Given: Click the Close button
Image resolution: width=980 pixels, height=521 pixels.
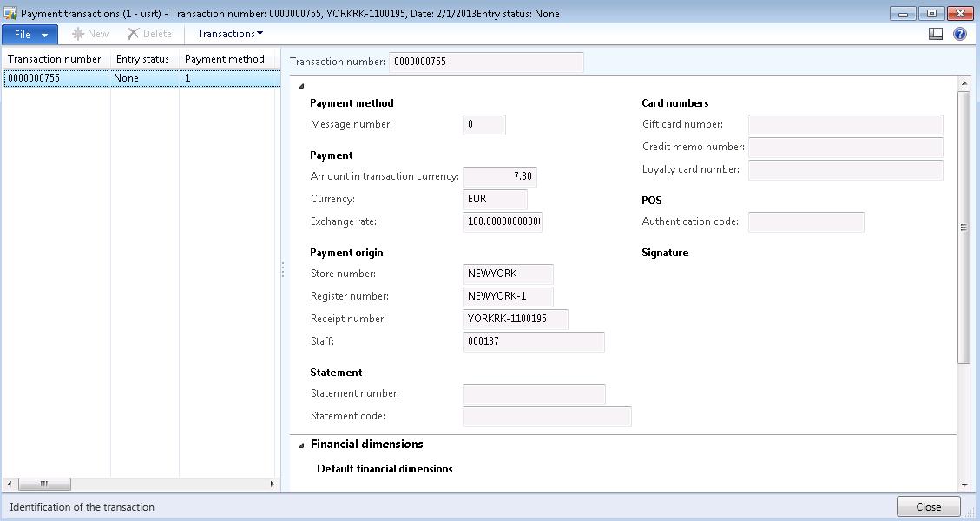Looking at the screenshot, I should (x=928, y=506).
